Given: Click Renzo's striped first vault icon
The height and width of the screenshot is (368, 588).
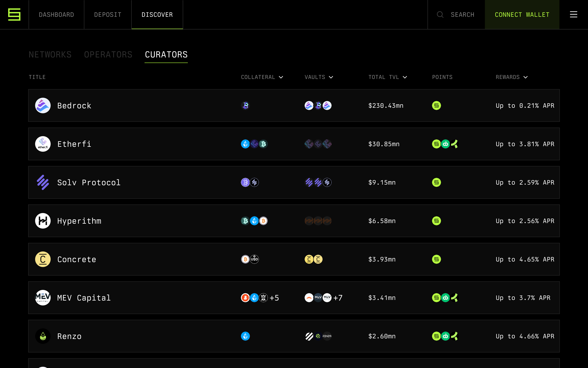Looking at the screenshot, I should (309, 336).
